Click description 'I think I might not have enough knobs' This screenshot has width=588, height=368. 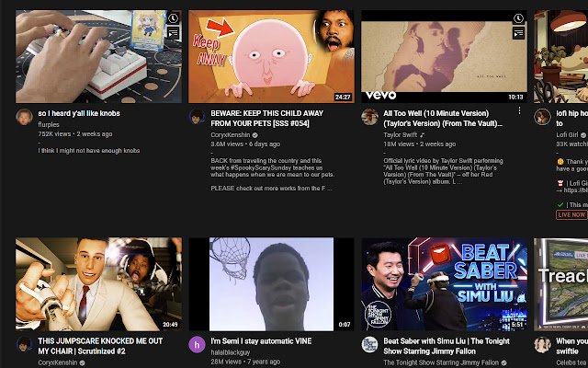coord(89,151)
